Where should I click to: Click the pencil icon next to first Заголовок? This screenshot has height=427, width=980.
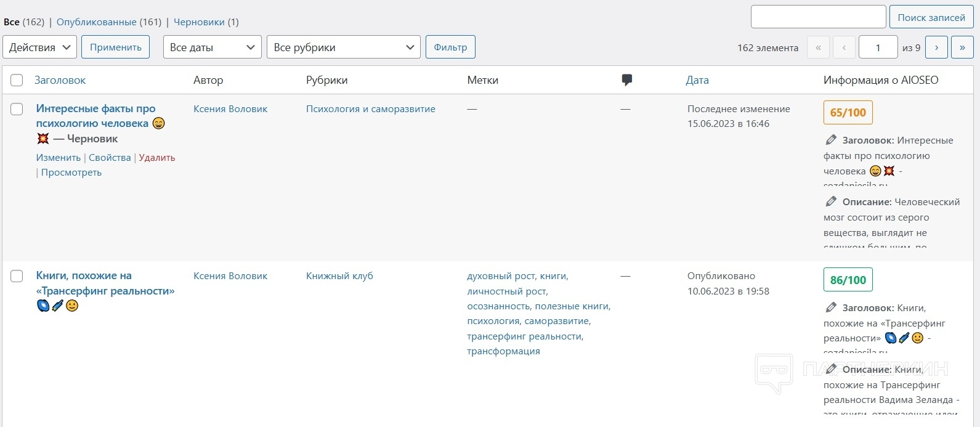pos(831,140)
